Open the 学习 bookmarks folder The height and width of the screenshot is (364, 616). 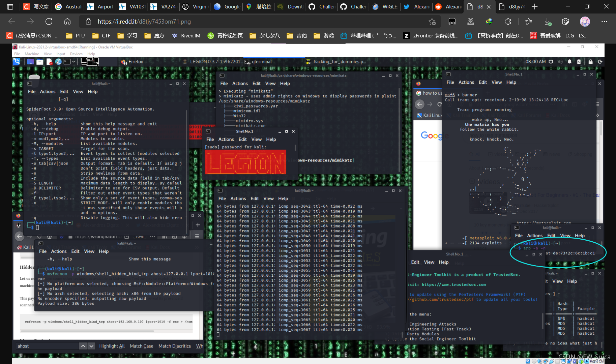pos(127,36)
